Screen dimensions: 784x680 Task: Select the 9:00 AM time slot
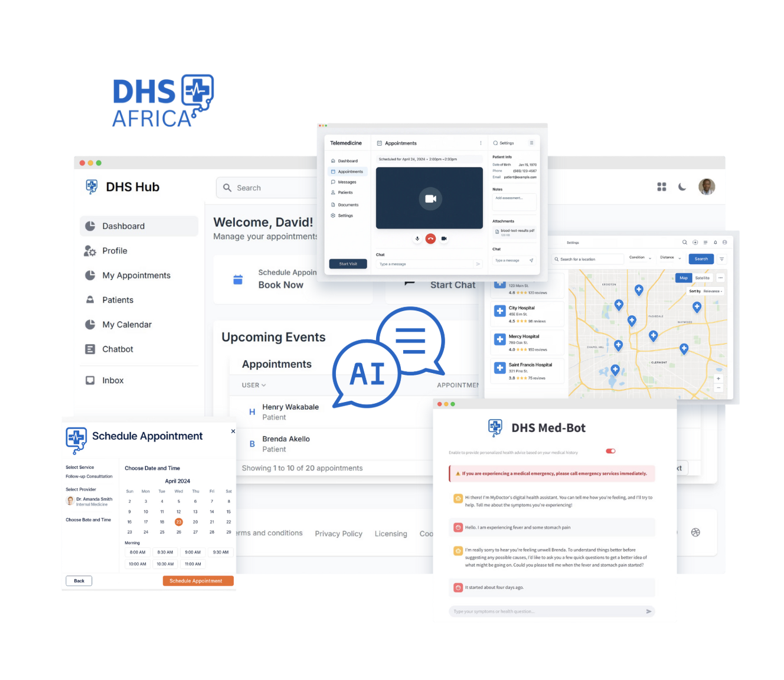[192, 552]
